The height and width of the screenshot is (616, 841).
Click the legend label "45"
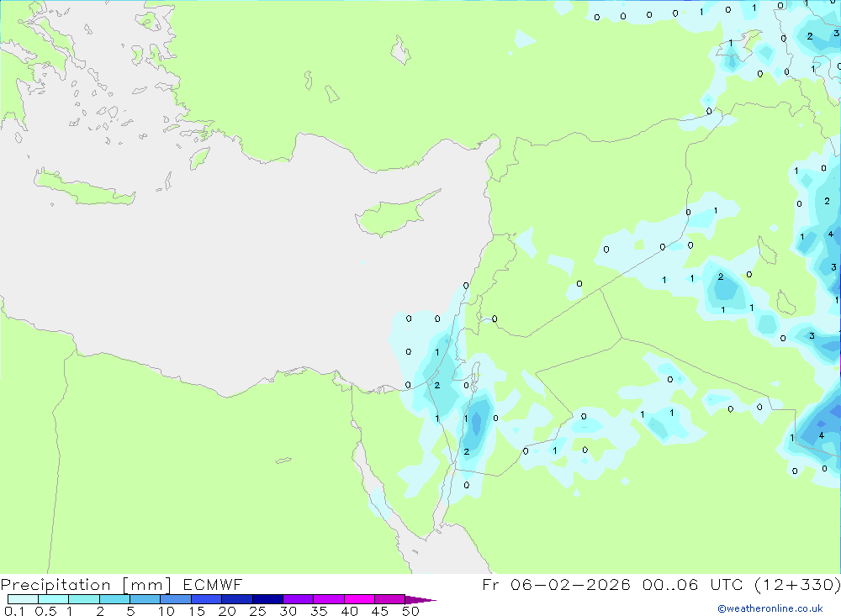[x=380, y=611]
